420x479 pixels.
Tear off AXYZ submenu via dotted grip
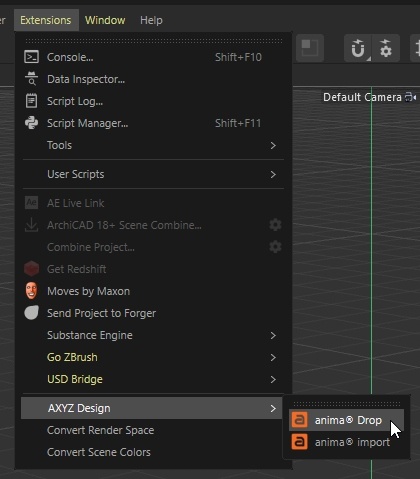[347, 403]
